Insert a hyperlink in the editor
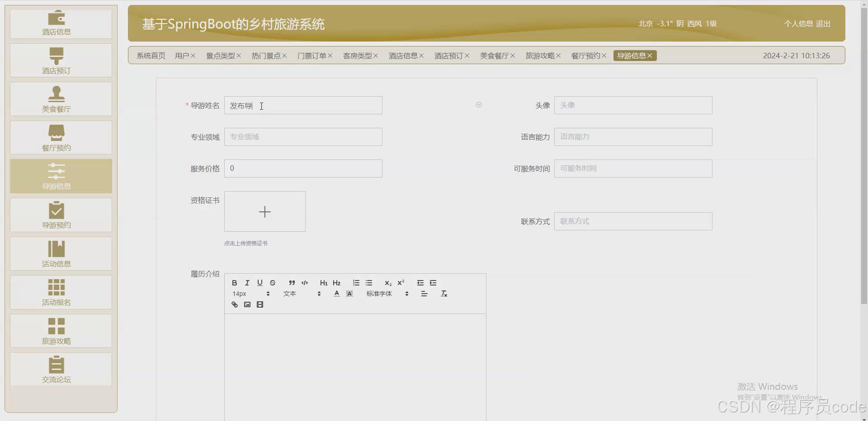The height and width of the screenshot is (421, 868). [234, 304]
